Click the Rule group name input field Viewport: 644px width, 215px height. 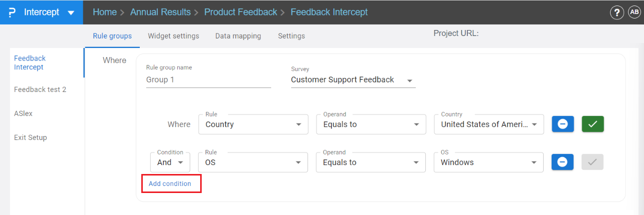tap(209, 79)
